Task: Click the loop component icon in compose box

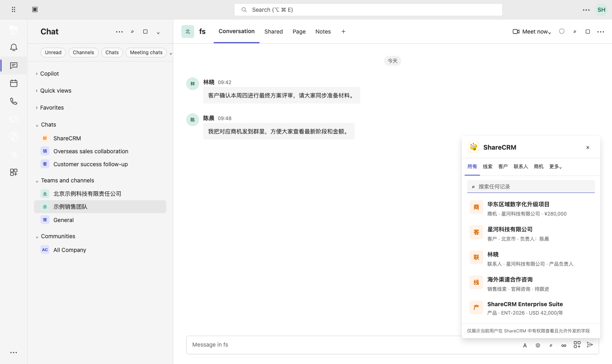Action: click(x=564, y=345)
